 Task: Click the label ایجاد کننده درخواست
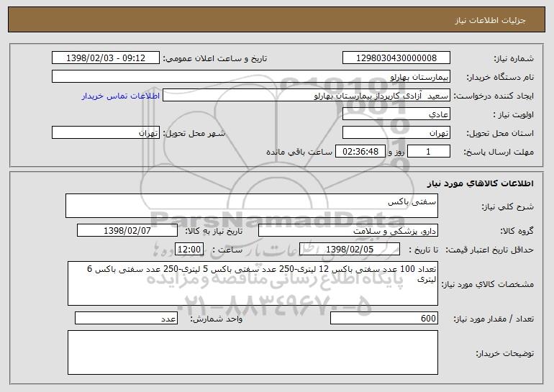494,96
